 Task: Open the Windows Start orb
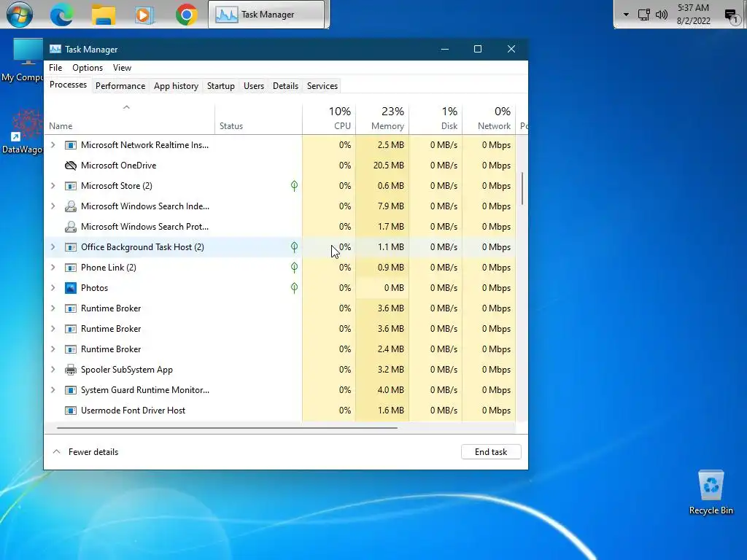20,15
